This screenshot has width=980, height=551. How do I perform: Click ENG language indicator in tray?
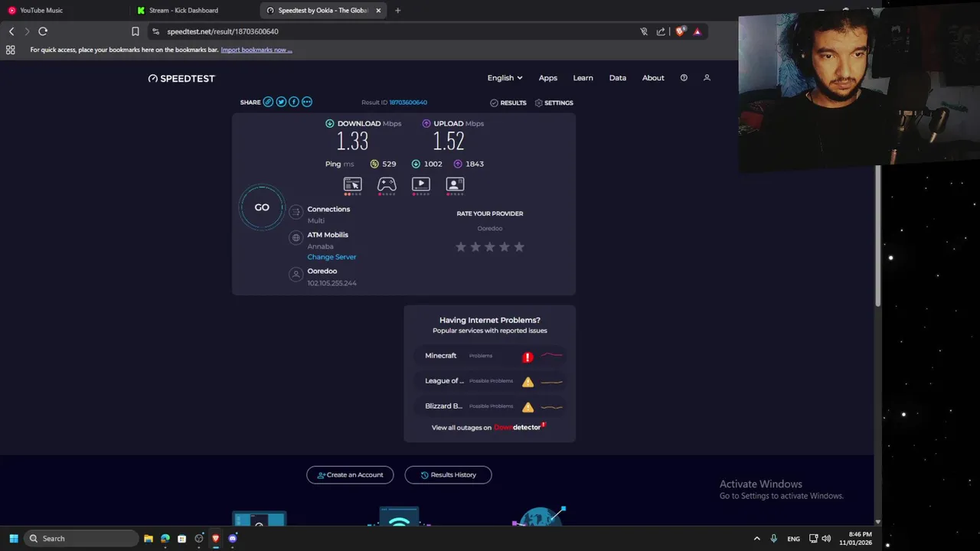793,539
